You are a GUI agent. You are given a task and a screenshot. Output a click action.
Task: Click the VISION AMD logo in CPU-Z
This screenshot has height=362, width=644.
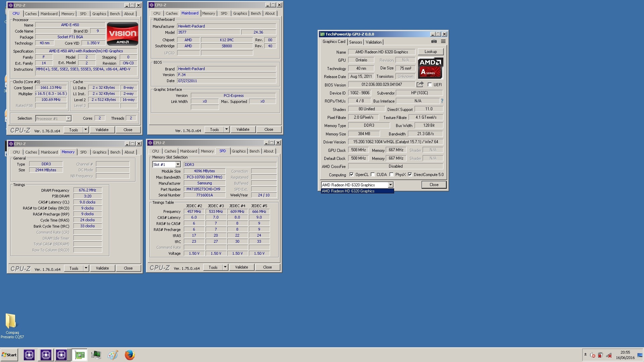point(122,34)
